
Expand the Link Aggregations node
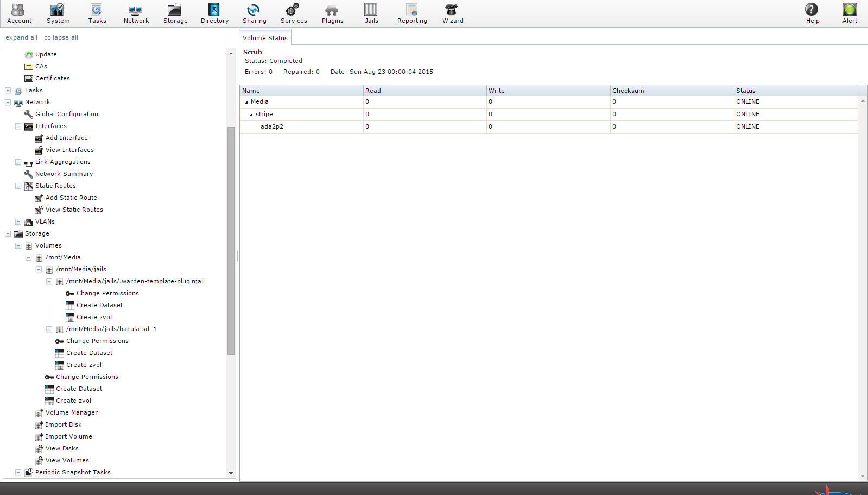click(18, 162)
